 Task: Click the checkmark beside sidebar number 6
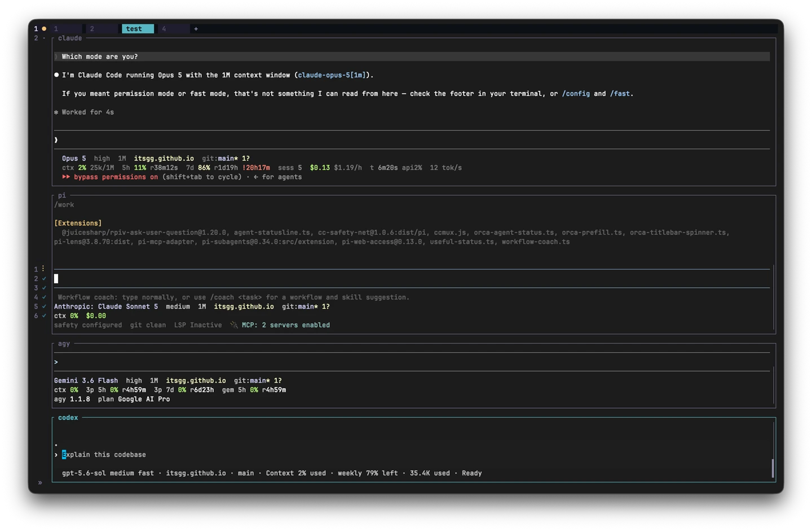click(44, 315)
